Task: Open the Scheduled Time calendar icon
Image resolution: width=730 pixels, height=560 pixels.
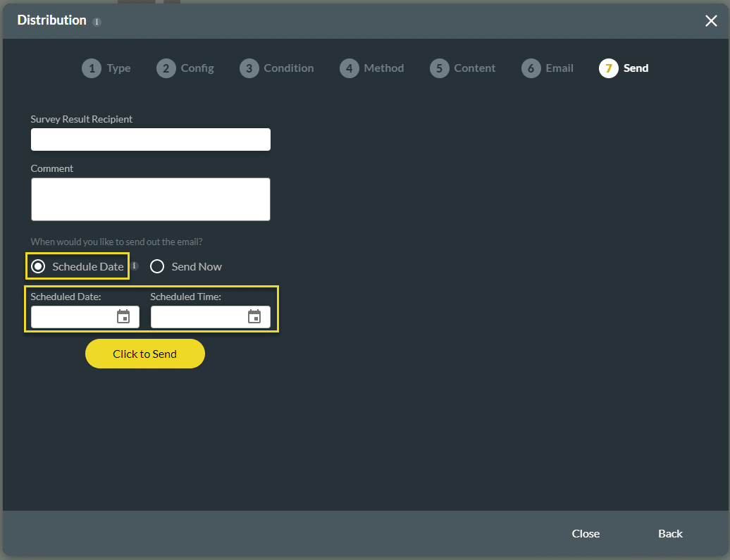Action: 256,316
